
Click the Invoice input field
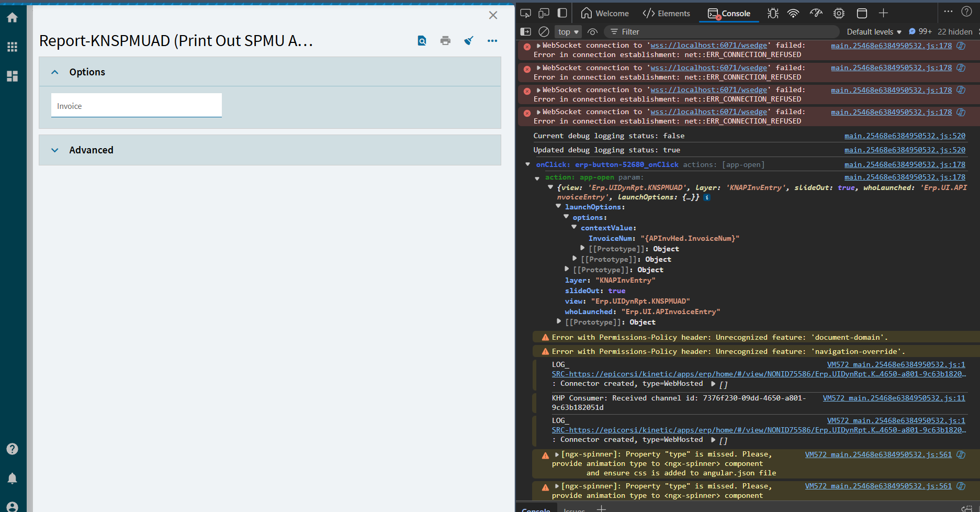[137, 106]
